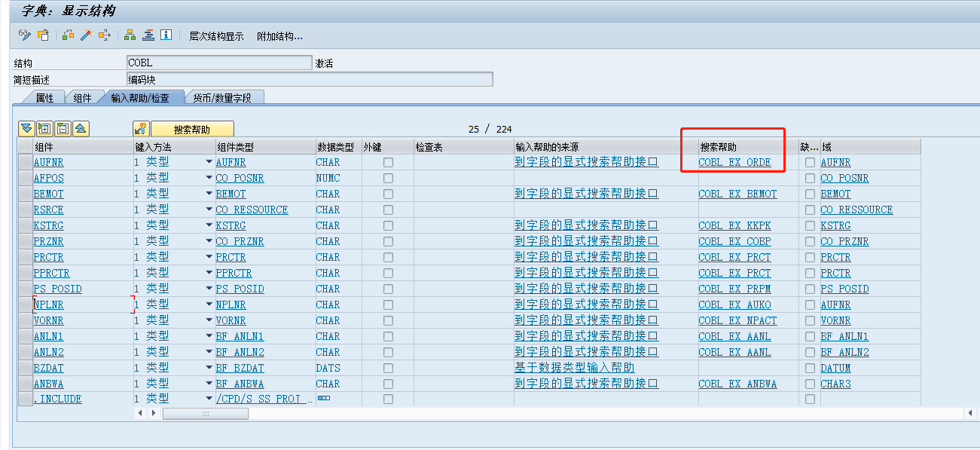The height and width of the screenshot is (450, 980).
Task: Click the where-used list magic wand icon
Action: 86,35
